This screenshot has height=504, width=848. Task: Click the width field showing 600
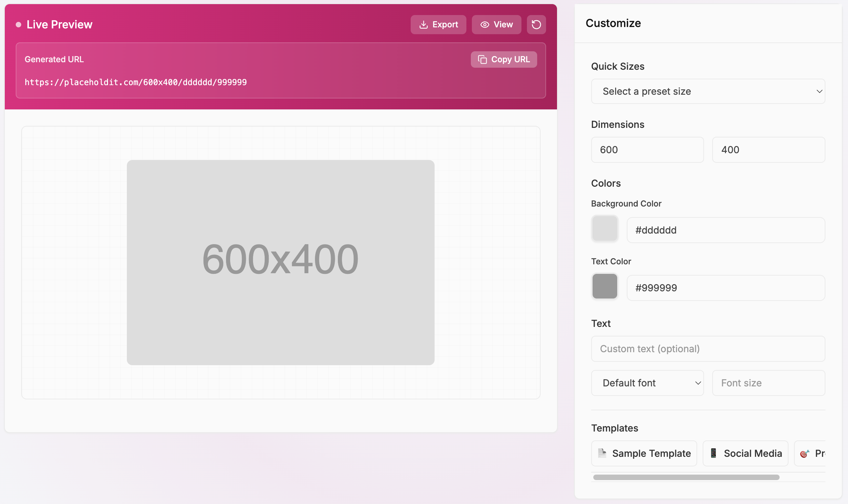[x=647, y=150]
